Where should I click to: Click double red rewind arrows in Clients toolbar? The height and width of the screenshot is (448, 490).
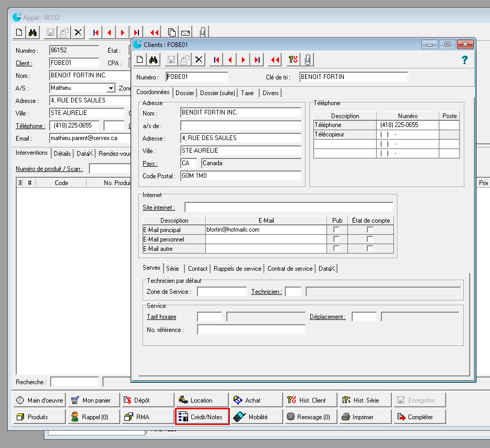275,60
